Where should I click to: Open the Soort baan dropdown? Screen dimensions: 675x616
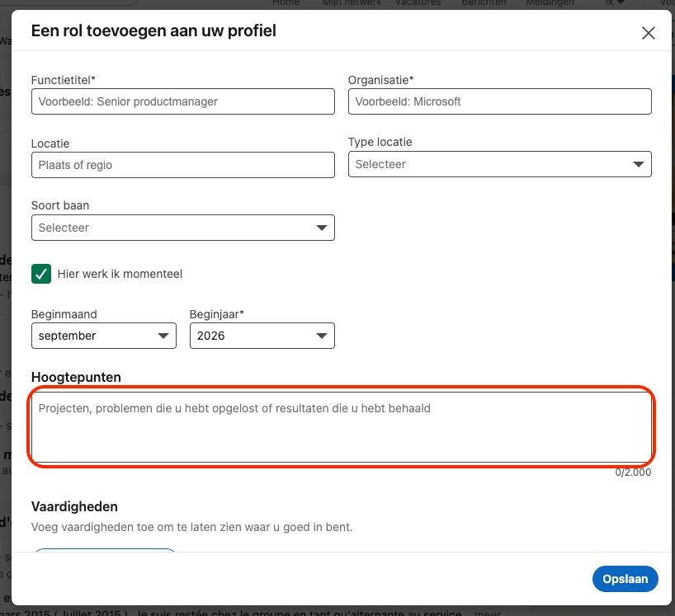pyautogui.click(x=183, y=228)
